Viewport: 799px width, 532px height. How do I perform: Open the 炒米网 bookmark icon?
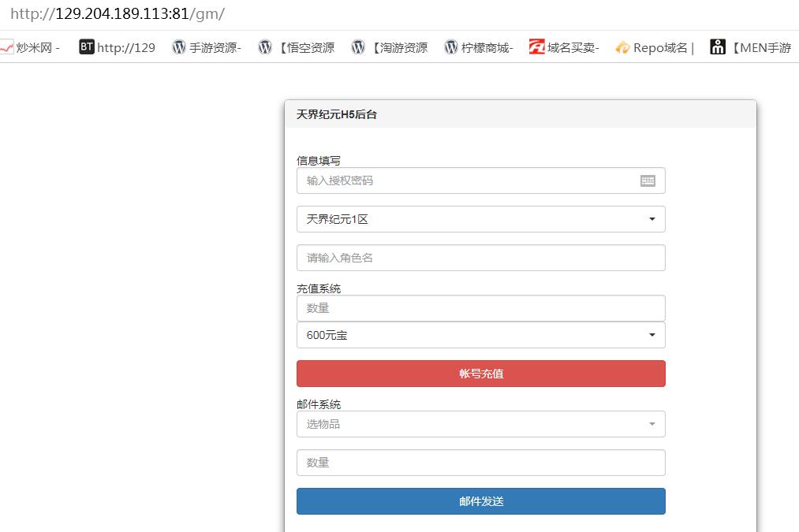click(6, 47)
